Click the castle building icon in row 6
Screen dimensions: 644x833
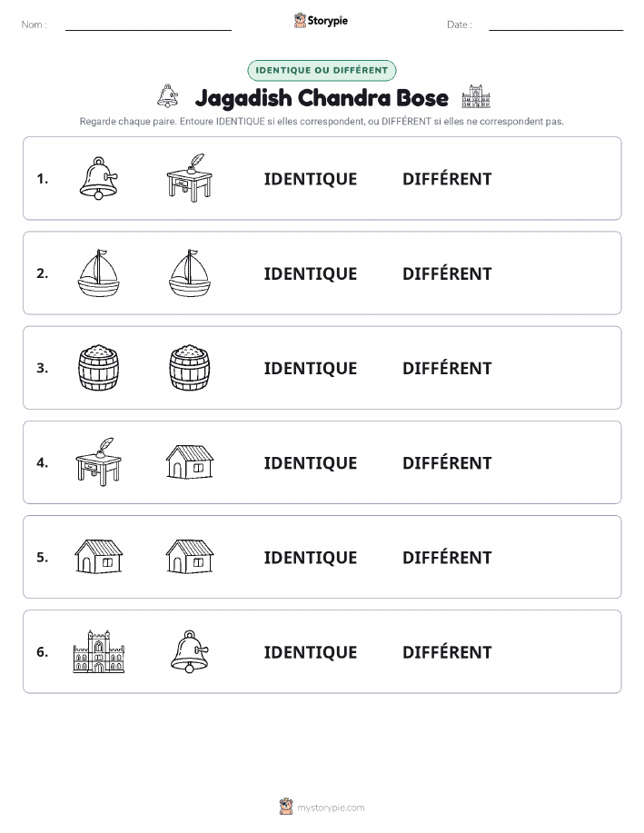99,651
